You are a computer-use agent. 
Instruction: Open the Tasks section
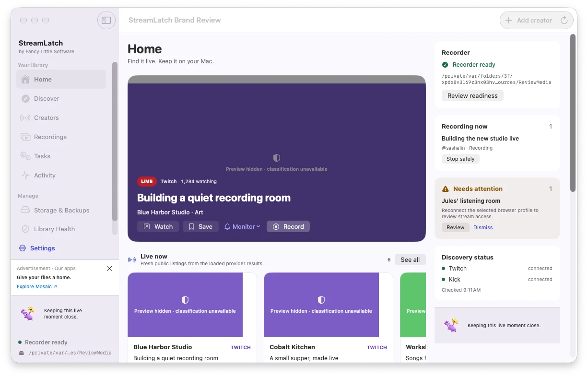click(x=61, y=156)
